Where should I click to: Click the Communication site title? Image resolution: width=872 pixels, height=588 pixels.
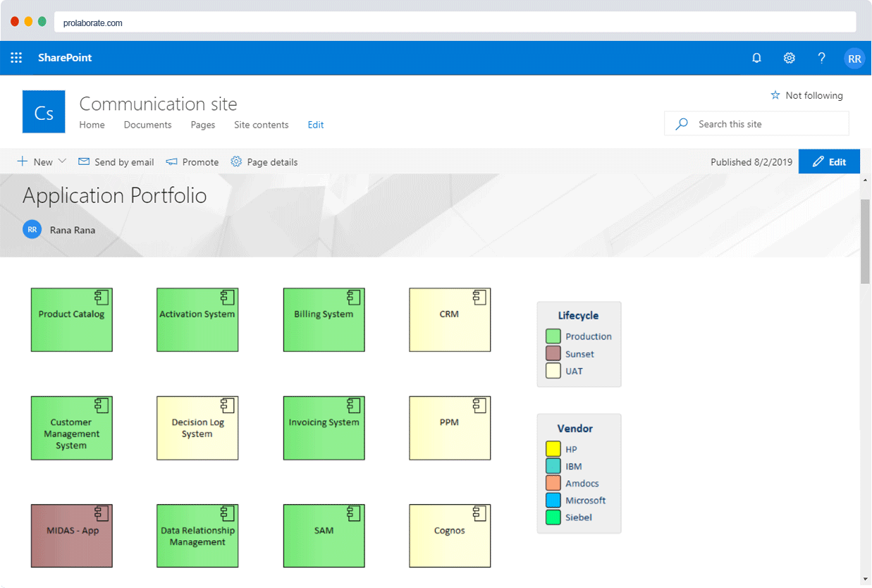pyautogui.click(x=158, y=104)
